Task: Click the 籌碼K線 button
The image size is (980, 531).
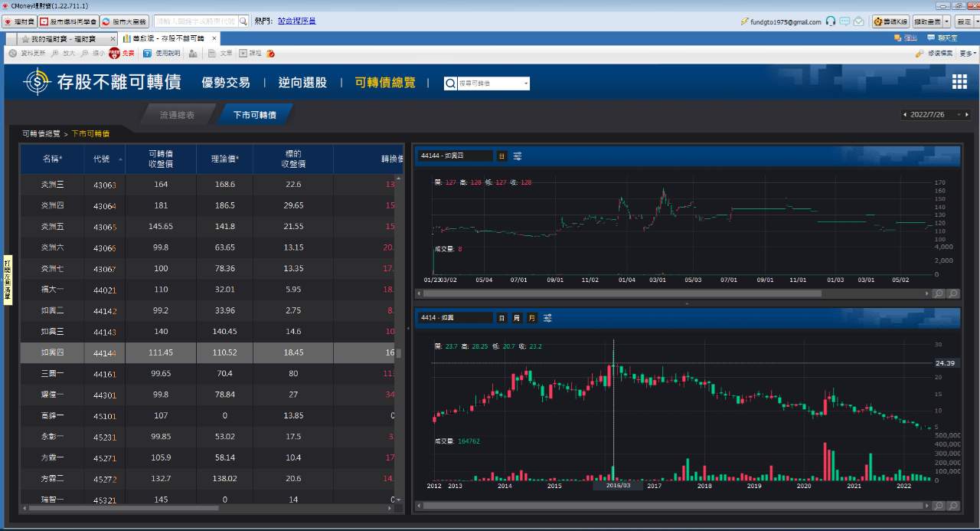Action: [890, 21]
